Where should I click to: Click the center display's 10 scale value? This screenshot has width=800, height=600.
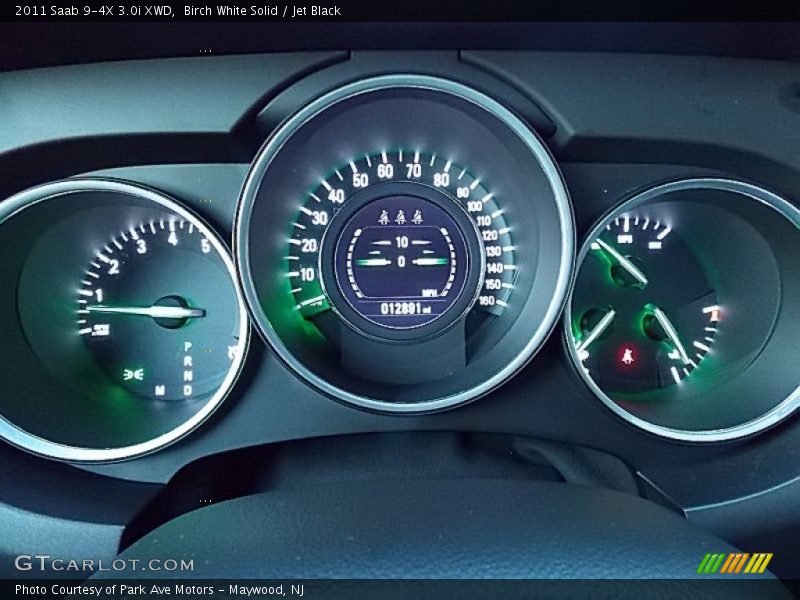tap(402, 242)
